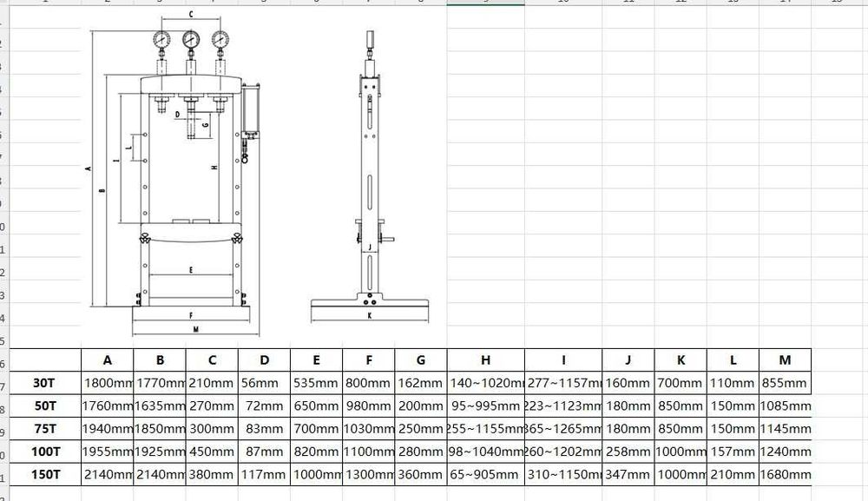The height and width of the screenshot is (501, 868).
Task: Select table header cell 'J'
Action: pos(628,359)
